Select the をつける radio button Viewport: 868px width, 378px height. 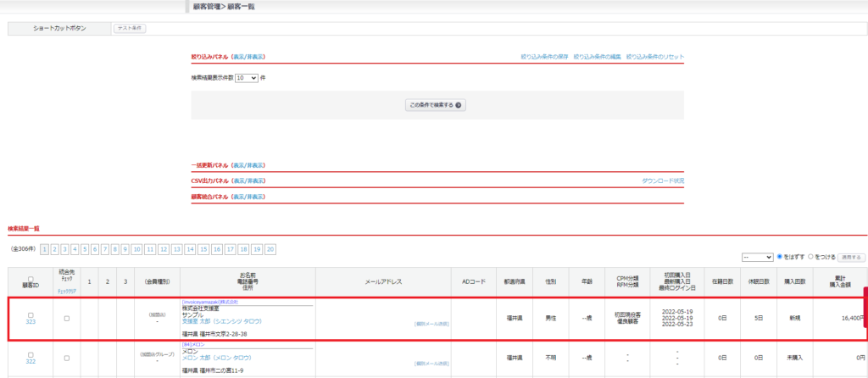pyautogui.click(x=811, y=257)
